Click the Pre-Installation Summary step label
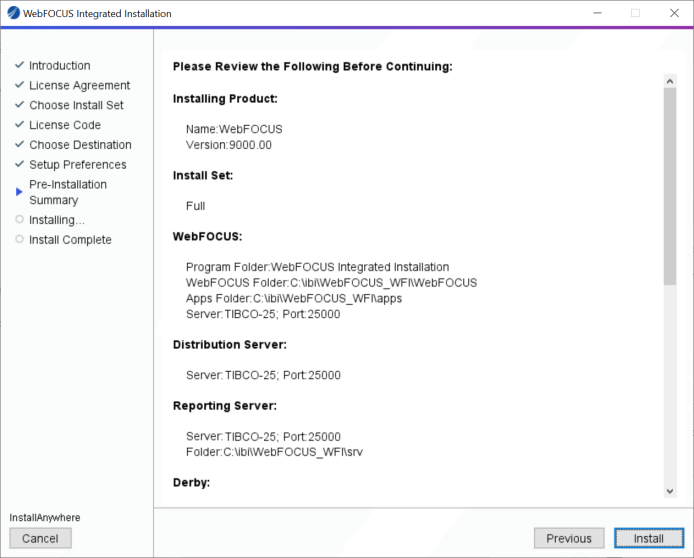 67,192
